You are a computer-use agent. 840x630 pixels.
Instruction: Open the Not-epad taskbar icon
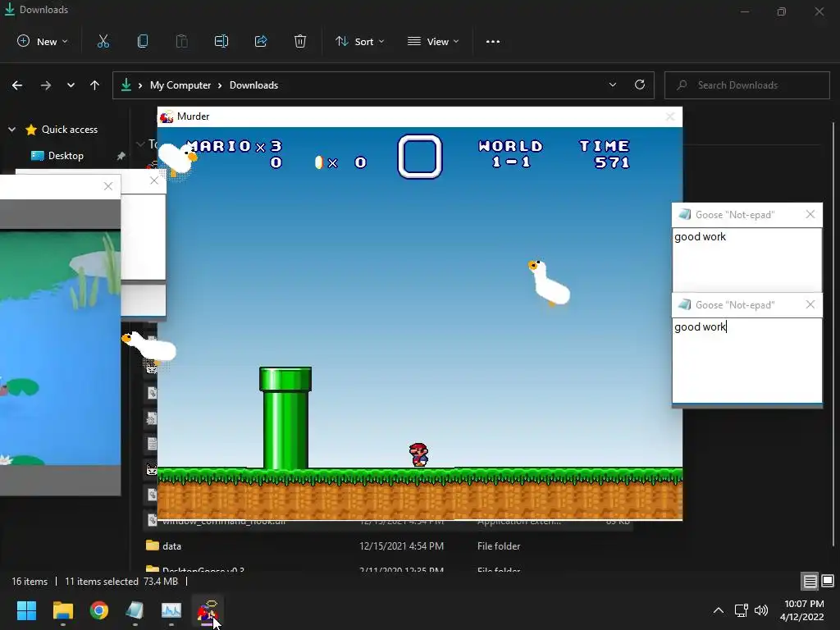135,610
